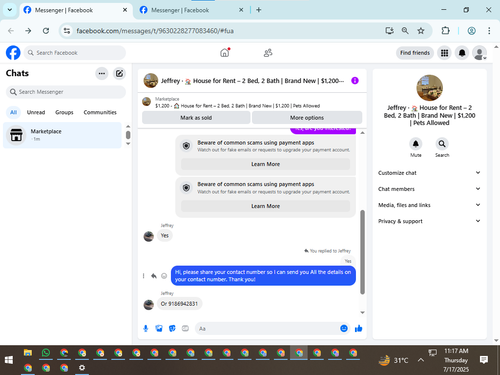Expand Privacy & support section

(429, 221)
